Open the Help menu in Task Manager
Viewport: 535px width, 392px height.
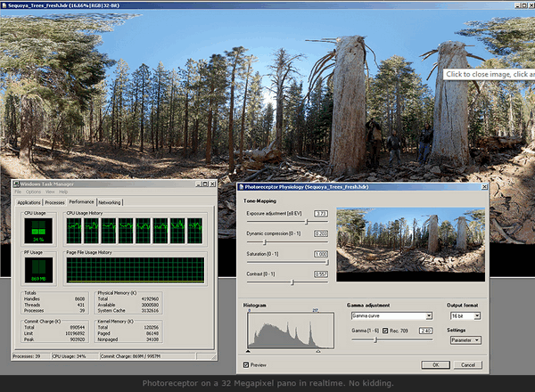(x=63, y=192)
